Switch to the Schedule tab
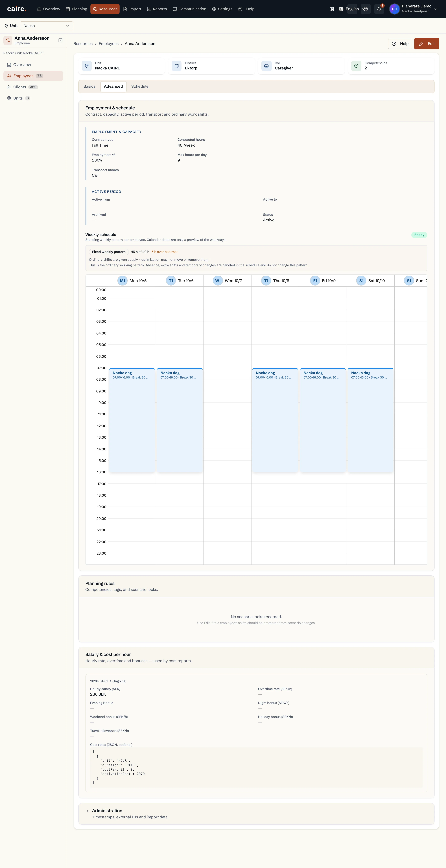Screen dimensions: 446x868 (x=140, y=87)
